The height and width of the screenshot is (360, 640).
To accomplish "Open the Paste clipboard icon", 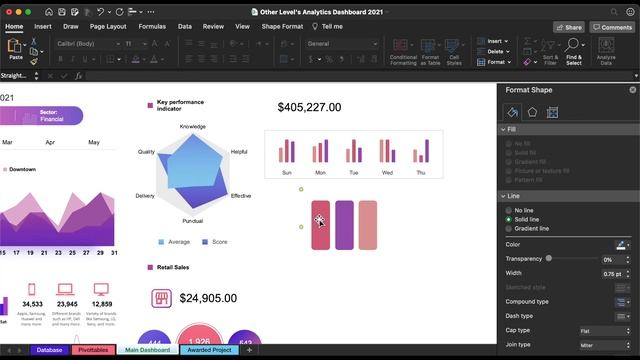I will point(14,46).
